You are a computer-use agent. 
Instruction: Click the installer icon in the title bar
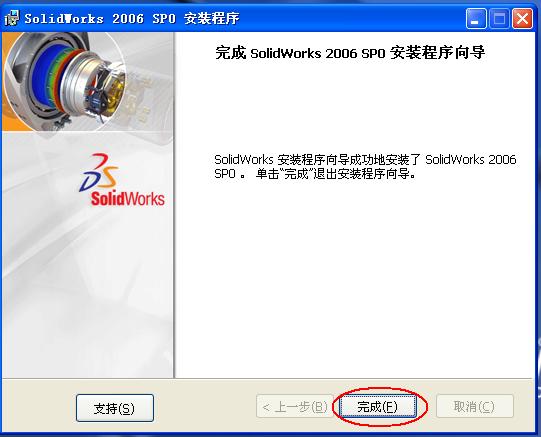tap(11, 18)
